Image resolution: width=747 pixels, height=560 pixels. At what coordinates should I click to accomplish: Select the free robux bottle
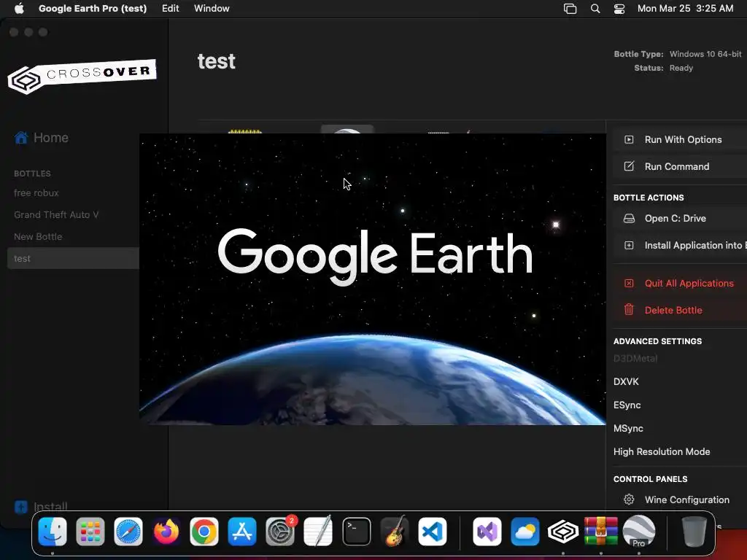pyautogui.click(x=36, y=192)
